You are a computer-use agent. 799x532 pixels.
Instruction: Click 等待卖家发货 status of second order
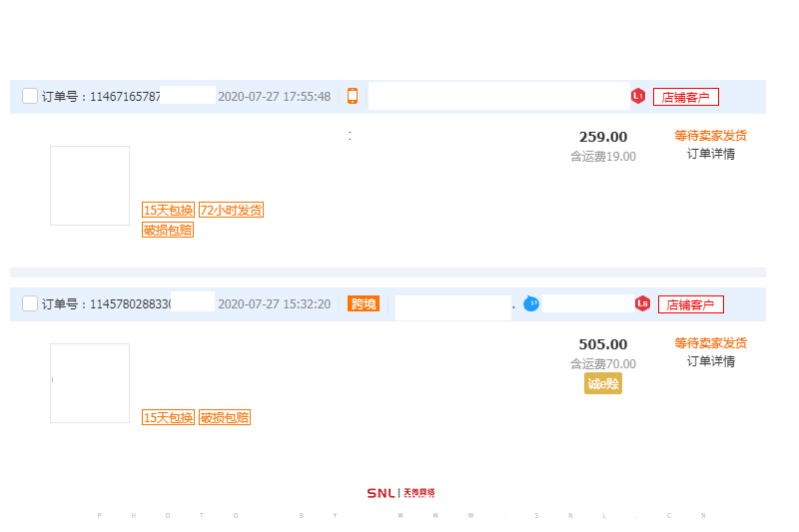click(x=710, y=343)
